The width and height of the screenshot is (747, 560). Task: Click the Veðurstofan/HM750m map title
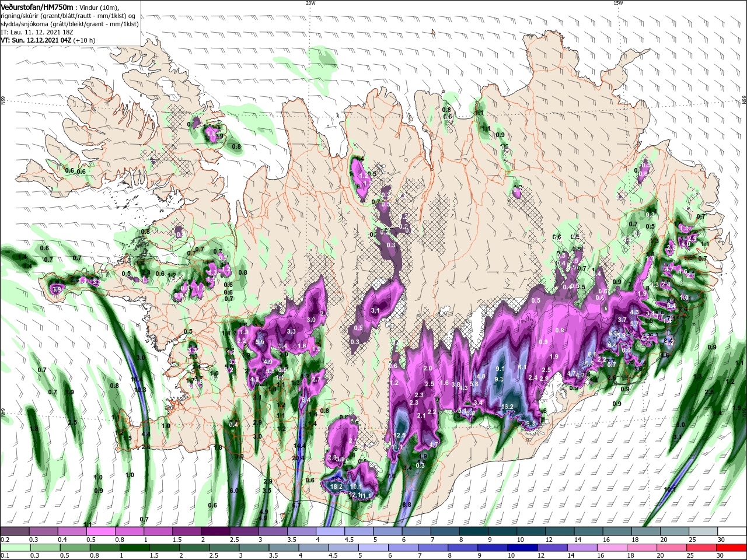pyautogui.click(x=37, y=6)
